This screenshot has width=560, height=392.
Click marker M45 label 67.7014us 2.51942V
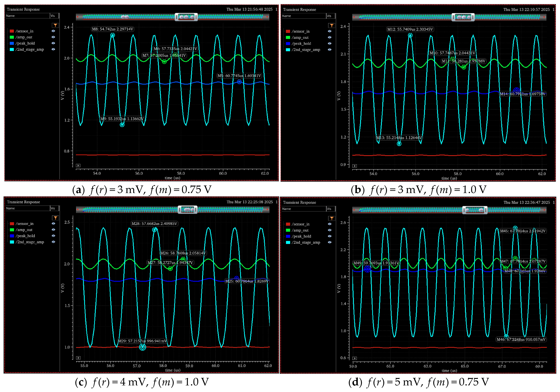click(523, 231)
